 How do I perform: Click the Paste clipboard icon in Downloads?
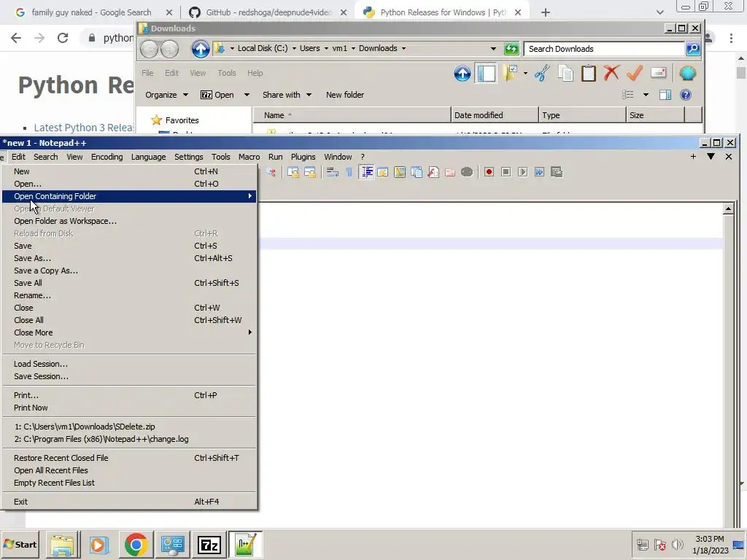click(x=589, y=74)
